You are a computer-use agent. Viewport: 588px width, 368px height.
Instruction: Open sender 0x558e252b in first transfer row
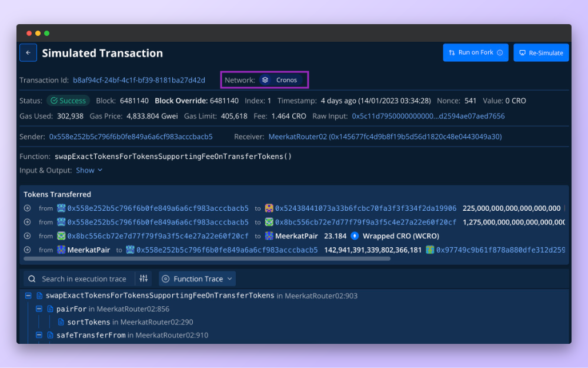(158, 208)
